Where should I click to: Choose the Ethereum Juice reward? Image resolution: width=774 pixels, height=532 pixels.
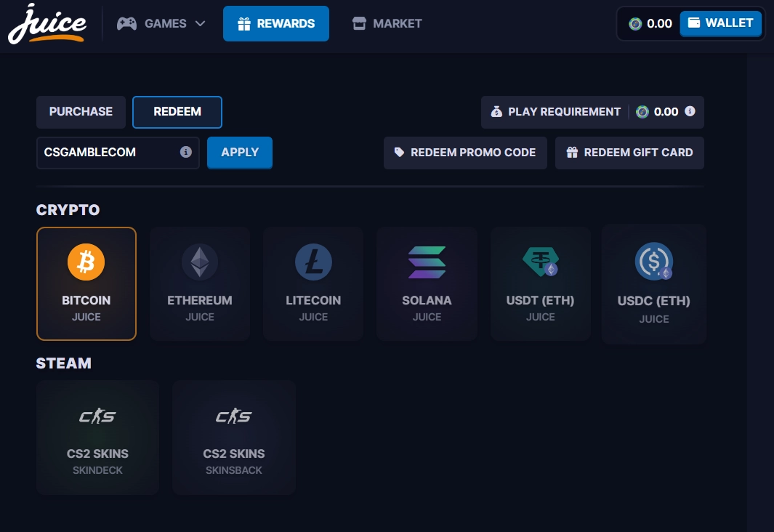[x=199, y=283]
